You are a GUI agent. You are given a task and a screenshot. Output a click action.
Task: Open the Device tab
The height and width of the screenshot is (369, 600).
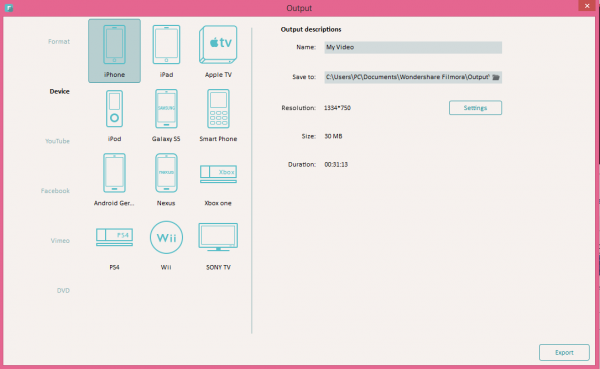click(59, 91)
